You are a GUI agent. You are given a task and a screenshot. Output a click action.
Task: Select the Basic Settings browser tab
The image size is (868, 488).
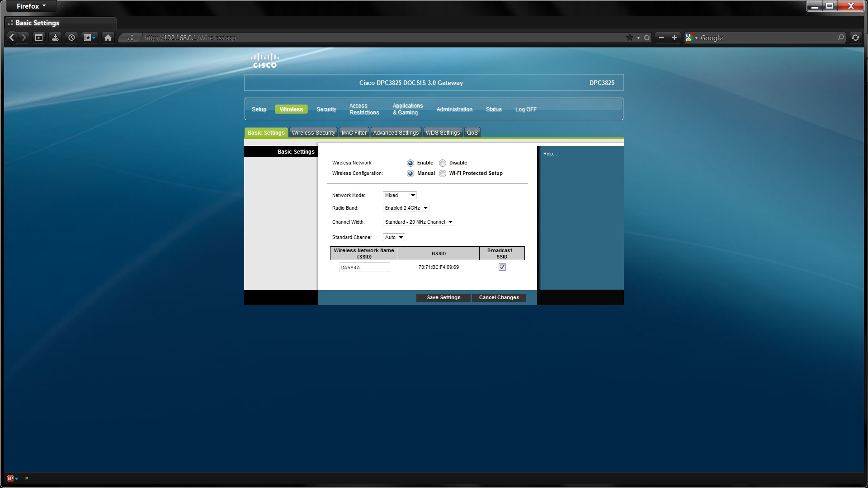(x=61, y=23)
